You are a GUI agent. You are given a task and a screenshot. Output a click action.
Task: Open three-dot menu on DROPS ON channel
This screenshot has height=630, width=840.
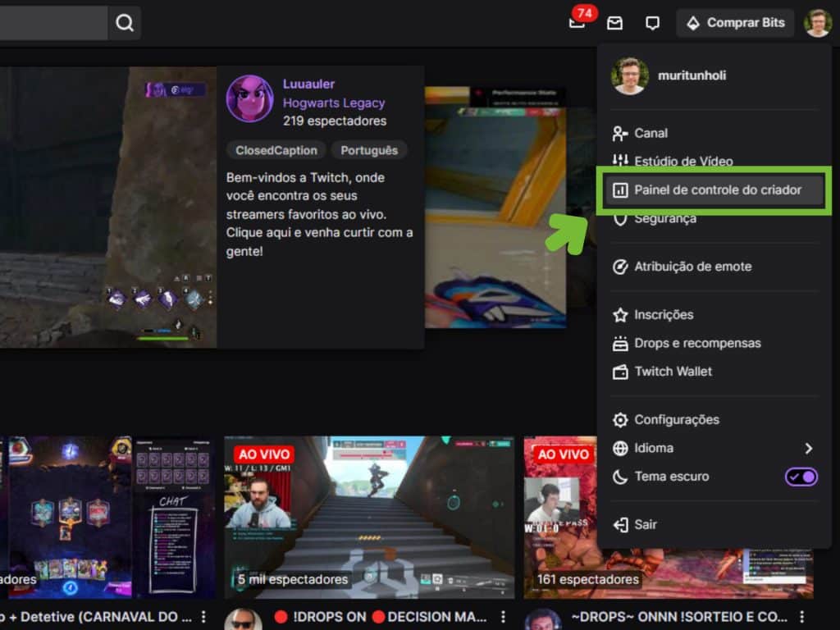point(503,616)
